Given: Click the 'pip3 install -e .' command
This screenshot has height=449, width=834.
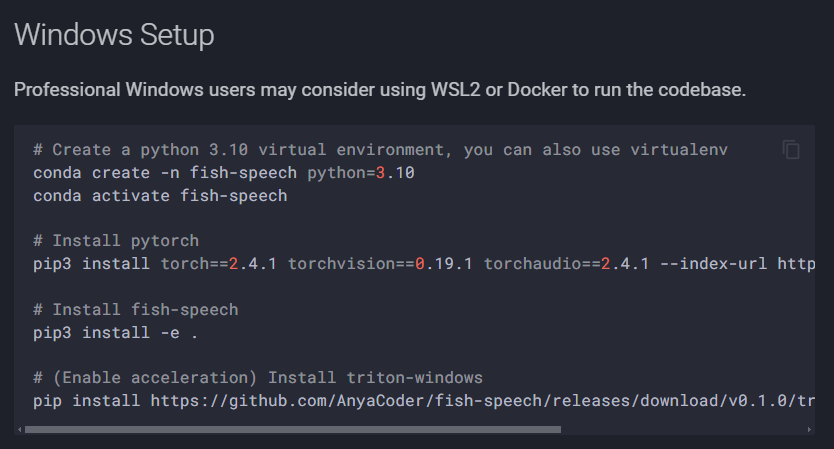Looking at the screenshot, I should (115, 333).
